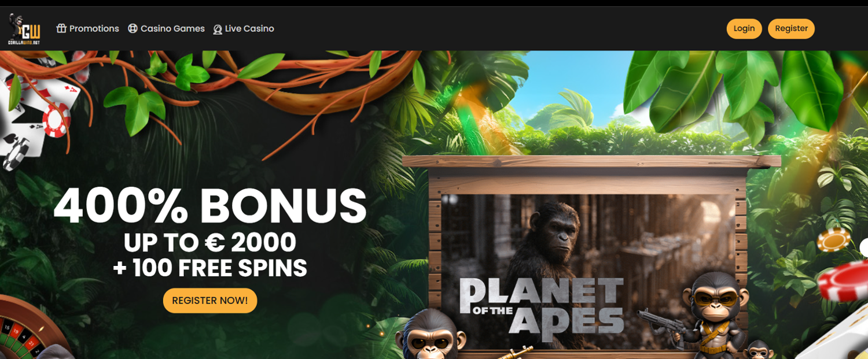The width and height of the screenshot is (868, 359).
Task: Click the Casino Games ball icon
Action: click(x=133, y=28)
